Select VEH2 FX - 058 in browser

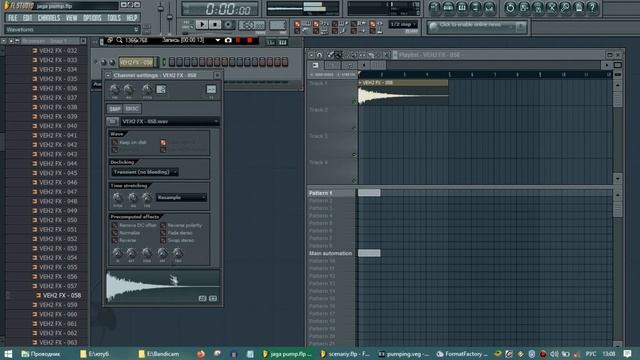click(x=62, y=296)
